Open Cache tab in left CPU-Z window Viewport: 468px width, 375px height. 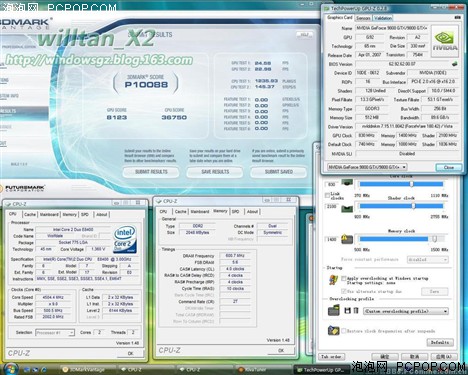pos(30,215)
